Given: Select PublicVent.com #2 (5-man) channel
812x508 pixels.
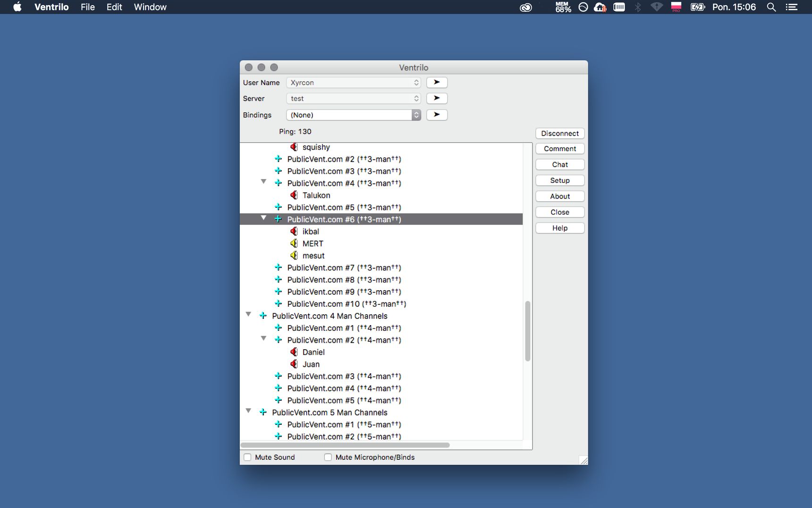Looking at the screenshot, I should click(x=344, y=437).
